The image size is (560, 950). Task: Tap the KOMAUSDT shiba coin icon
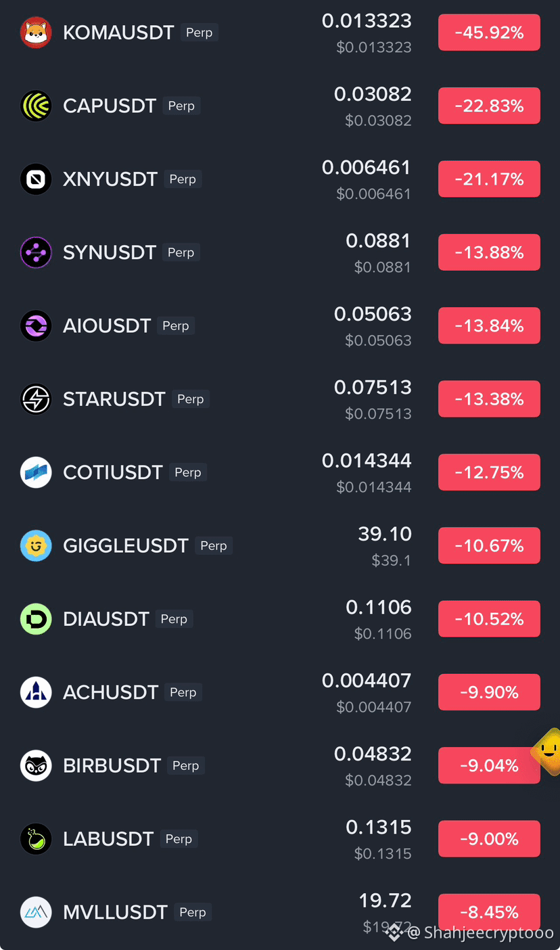tap(36, 32)
